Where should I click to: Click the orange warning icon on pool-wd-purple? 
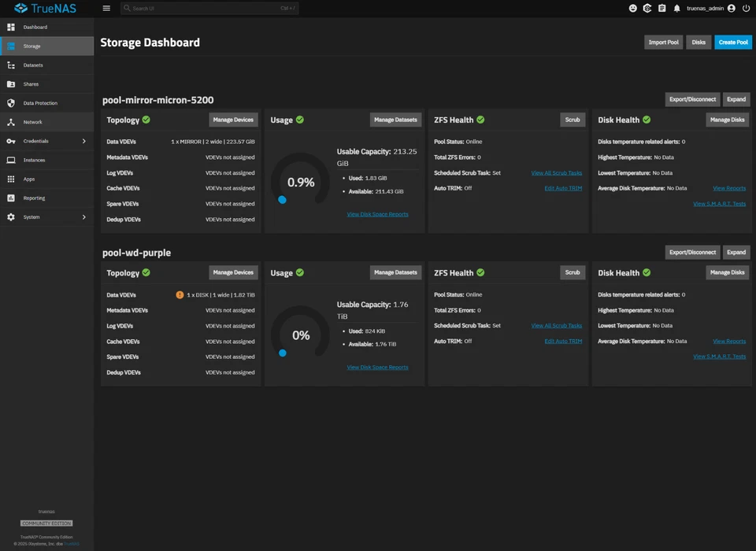click(x=180, y=295)
